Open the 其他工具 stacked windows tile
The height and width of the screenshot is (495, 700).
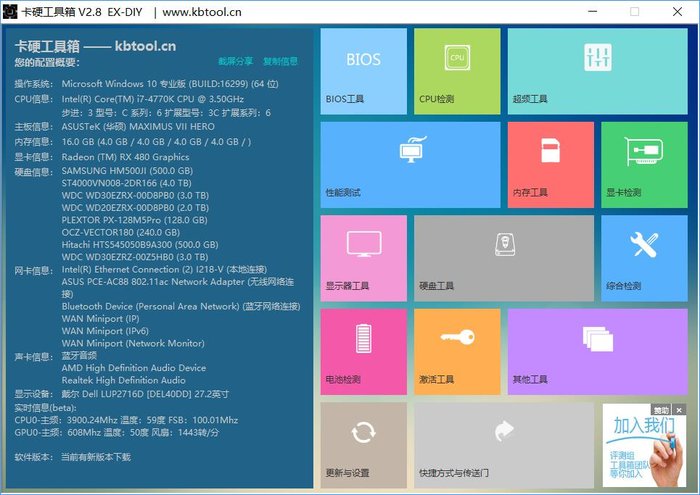click(597, 352)
